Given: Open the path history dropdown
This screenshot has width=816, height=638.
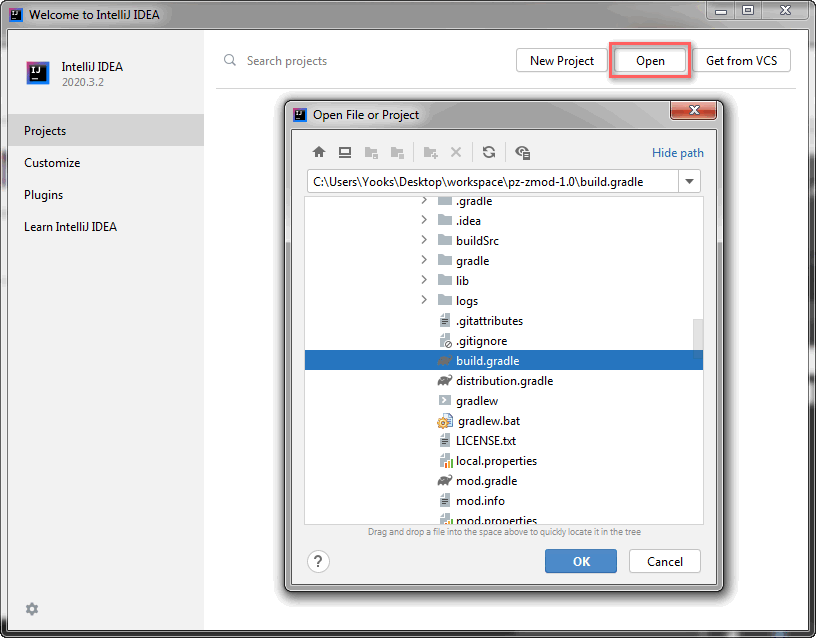Looking at the screenshot, I should click(690, 182).
